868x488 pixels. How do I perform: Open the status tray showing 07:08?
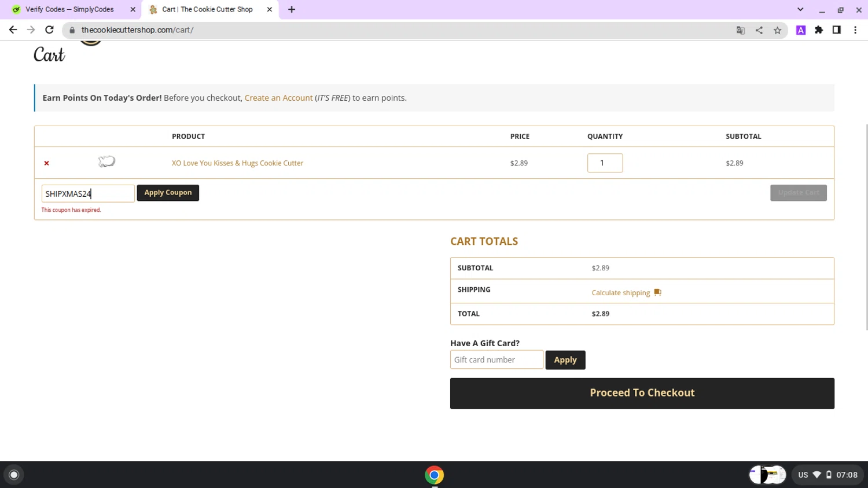[x=827, y=475]
